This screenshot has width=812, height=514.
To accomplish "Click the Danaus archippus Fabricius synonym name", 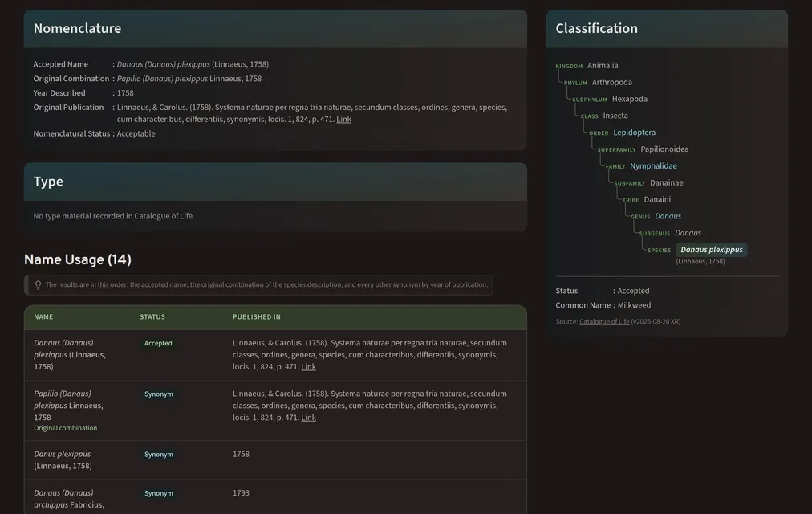I will [x=69, y=499].
